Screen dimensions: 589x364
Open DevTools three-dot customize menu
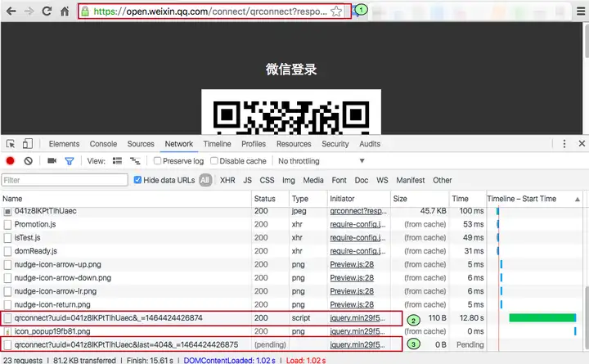tap(564, 143)
